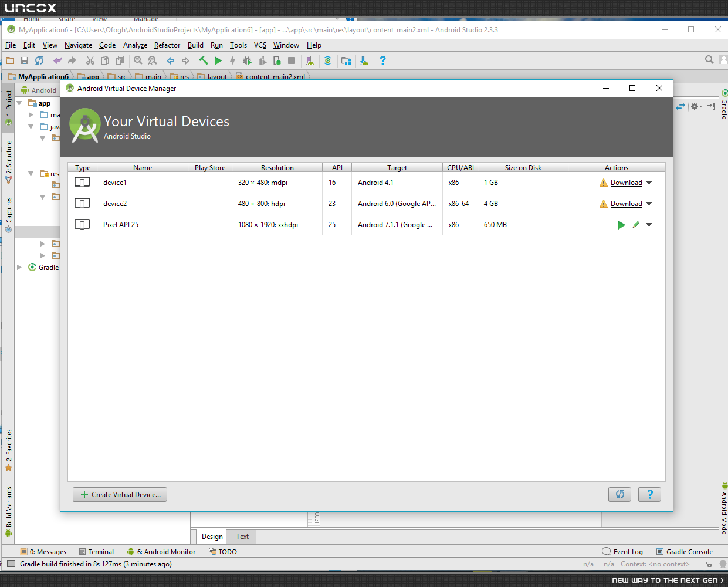Click the Help question mark in toolbar
The height and width of the screenshot is (587, 728).
[382, 60]
